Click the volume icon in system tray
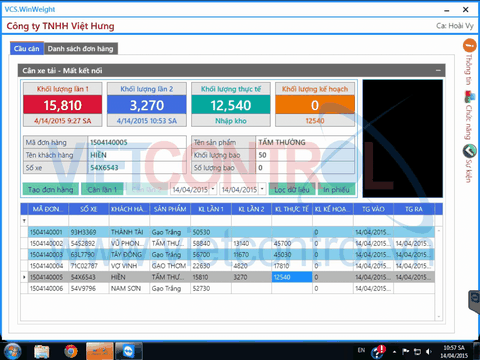480x360 pixels. point(428,351)
